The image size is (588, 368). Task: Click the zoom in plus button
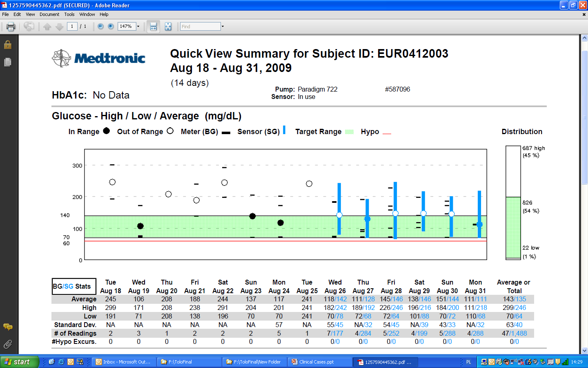pyautogui.click(x=111, y=27)
